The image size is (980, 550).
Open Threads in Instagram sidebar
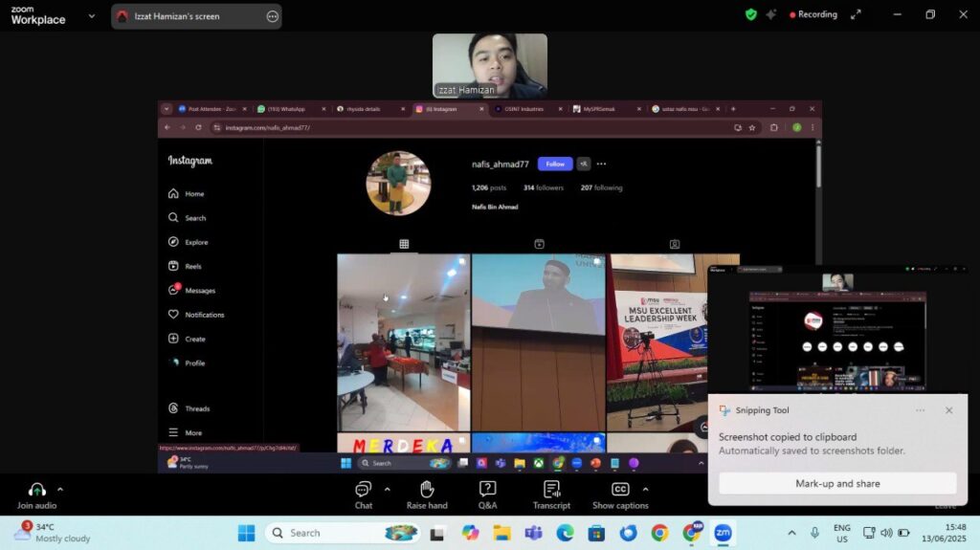point(189,408)
